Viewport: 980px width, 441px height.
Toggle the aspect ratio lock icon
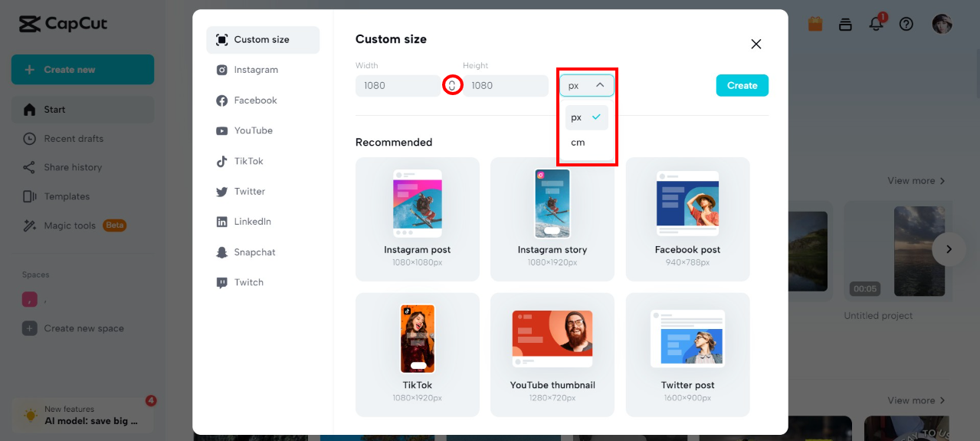coord(452,85)
